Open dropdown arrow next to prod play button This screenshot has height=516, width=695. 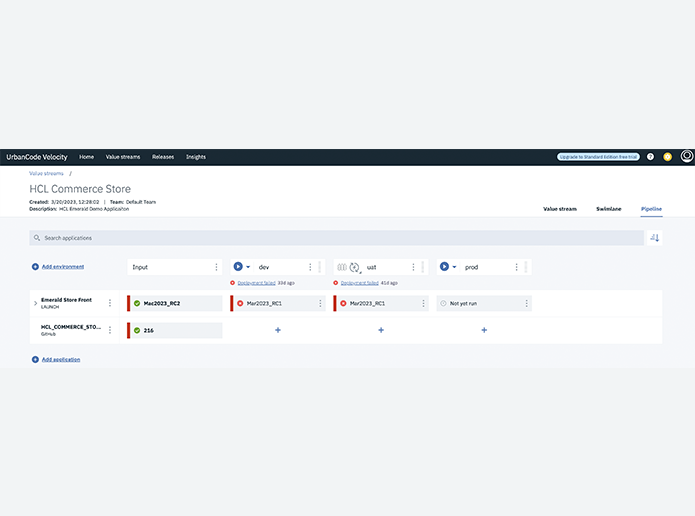click(x=455, y=267)
